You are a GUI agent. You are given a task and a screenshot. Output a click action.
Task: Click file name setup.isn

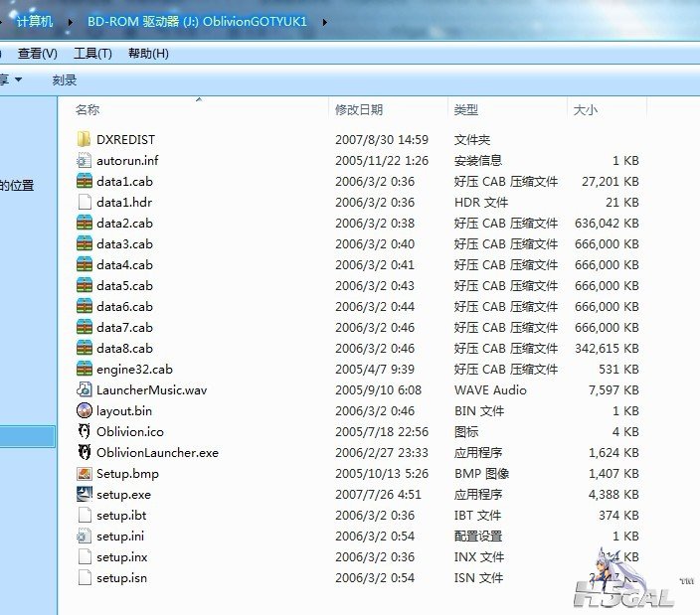(121, 578)
